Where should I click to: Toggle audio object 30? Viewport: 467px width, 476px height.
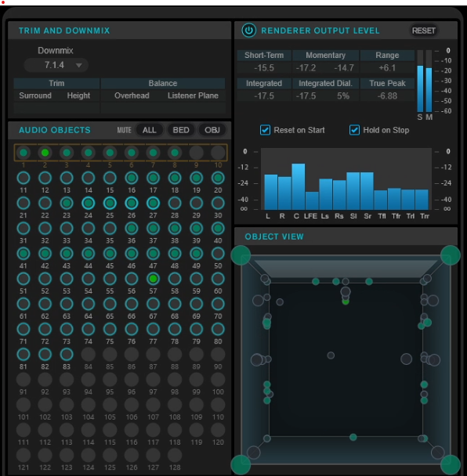tap(218, 203)
